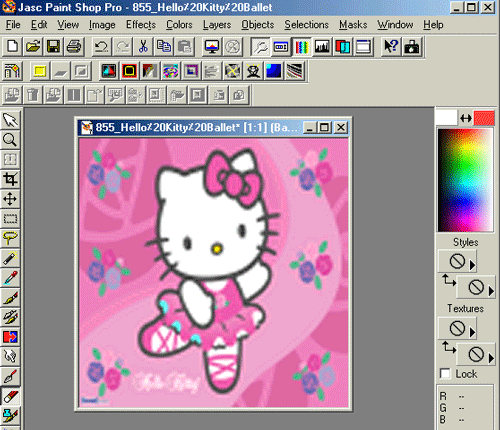The height and width of the screenshot is (430, 500).
Task: Toggle the Overview window icon
Action: pyautogui.click(x=363, y=46)
